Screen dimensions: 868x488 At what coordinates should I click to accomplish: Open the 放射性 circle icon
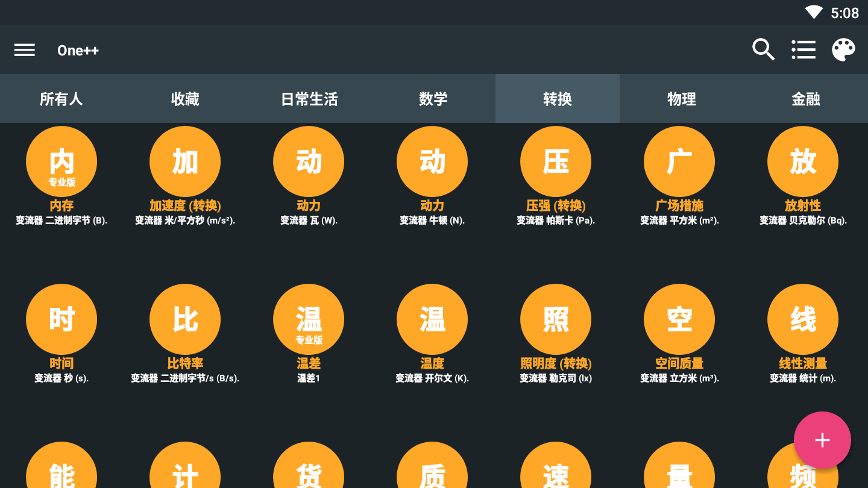[803, 161]
